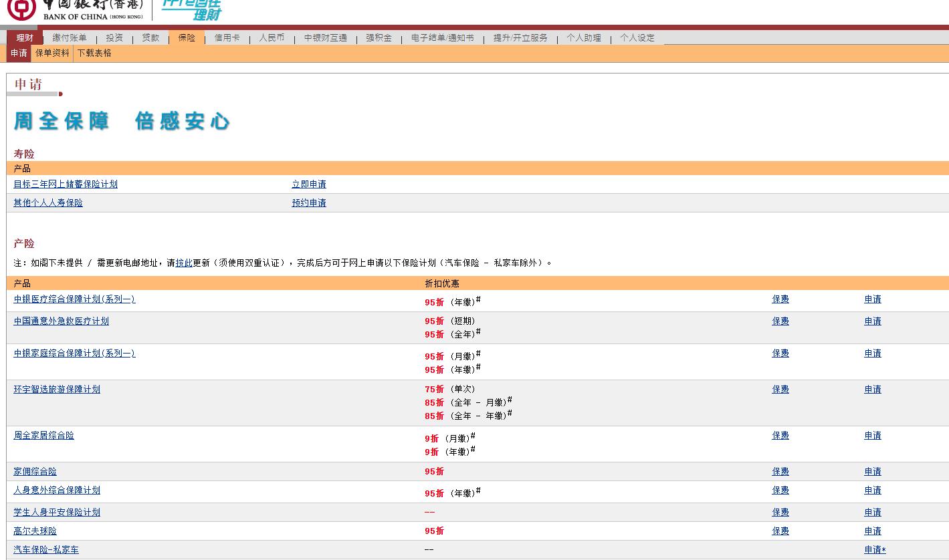Screen dimensions: 949x560
Task: Open the 环宇智选旅游保障计划 product link
Action: point(57,390)
